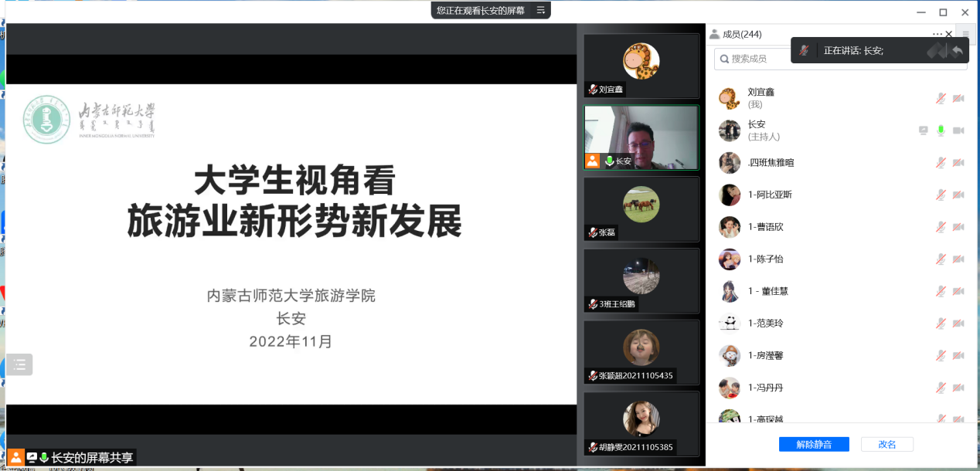980x471 pixels.
Task: Click the 解除静音 button
Action: click(x=814, y=444)
